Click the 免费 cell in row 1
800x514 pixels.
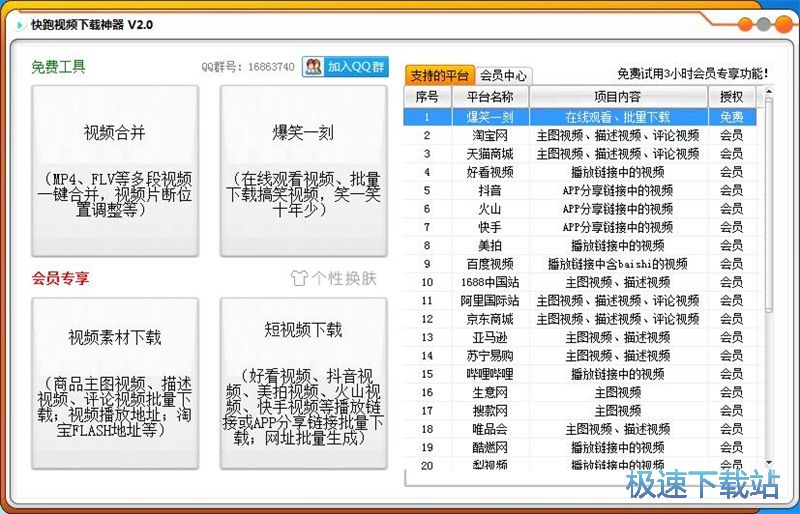click(732, 117)
